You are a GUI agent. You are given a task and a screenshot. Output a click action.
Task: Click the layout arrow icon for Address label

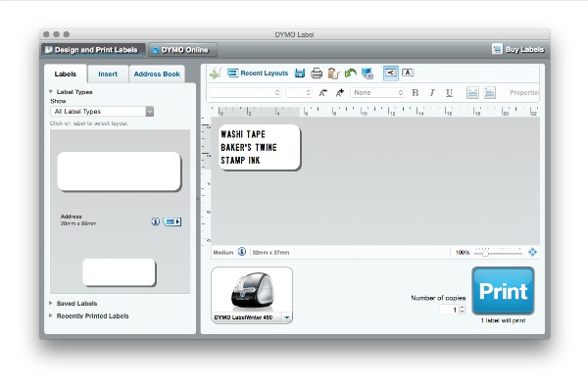click(x=172, y=222)
